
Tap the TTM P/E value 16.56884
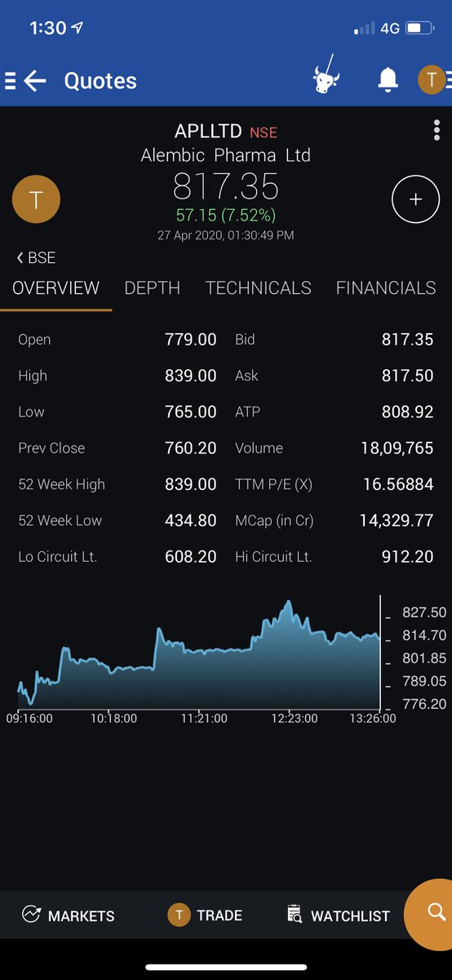(x=398, y=484)
